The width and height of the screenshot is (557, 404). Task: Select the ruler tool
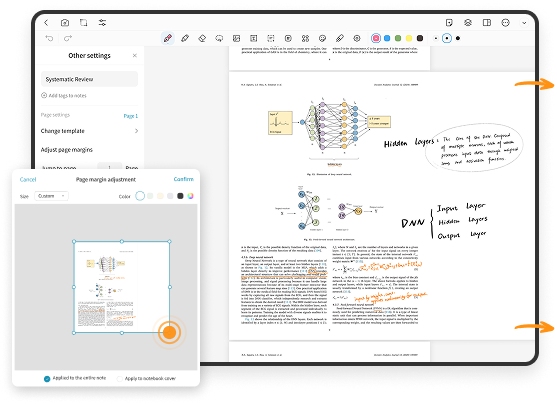point(340,38)
